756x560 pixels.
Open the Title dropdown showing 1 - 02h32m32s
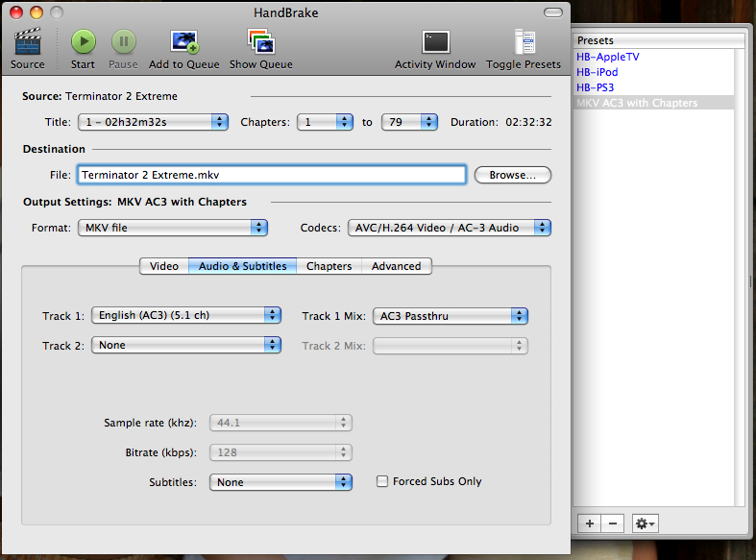153,122
